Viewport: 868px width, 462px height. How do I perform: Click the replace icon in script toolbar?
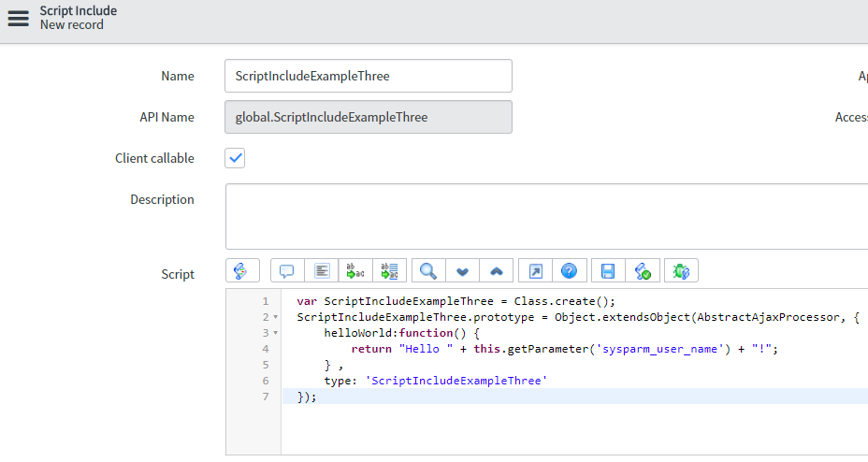356,271
